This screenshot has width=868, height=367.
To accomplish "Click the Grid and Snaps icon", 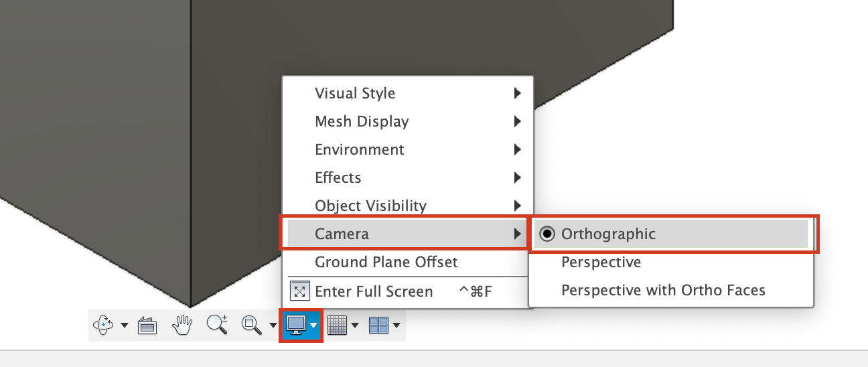I will click(337, 325).
